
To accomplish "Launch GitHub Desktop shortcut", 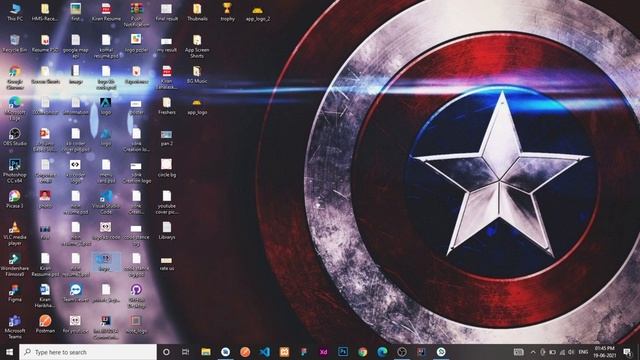I will 136,296.
